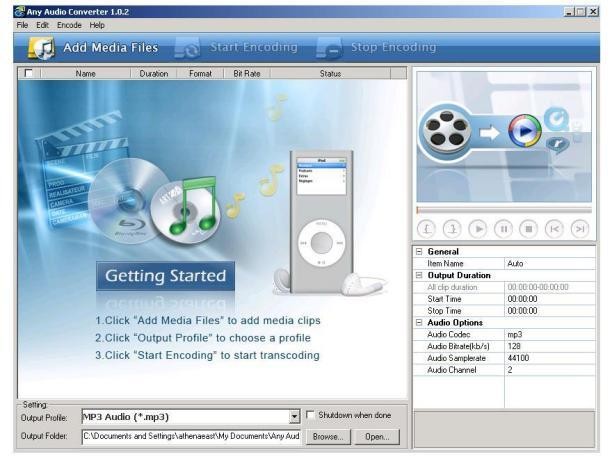
Task: Click the Output Folder path field
Action: tap(191, 436)
